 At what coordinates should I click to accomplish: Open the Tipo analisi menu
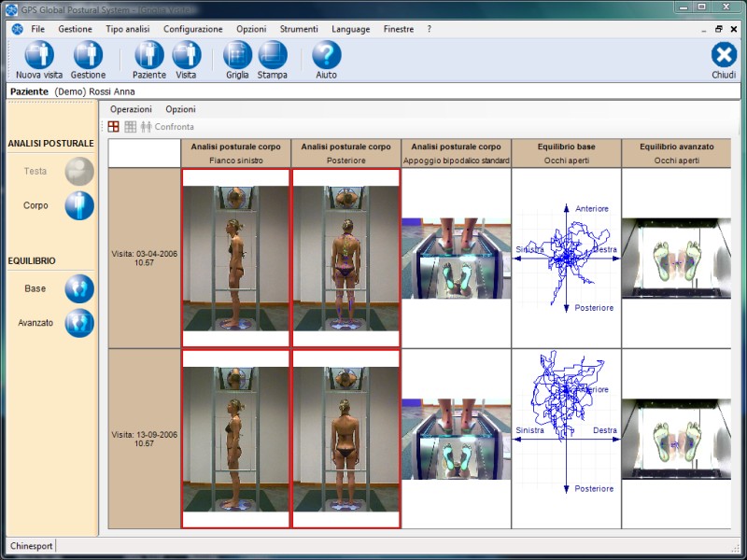127,29
